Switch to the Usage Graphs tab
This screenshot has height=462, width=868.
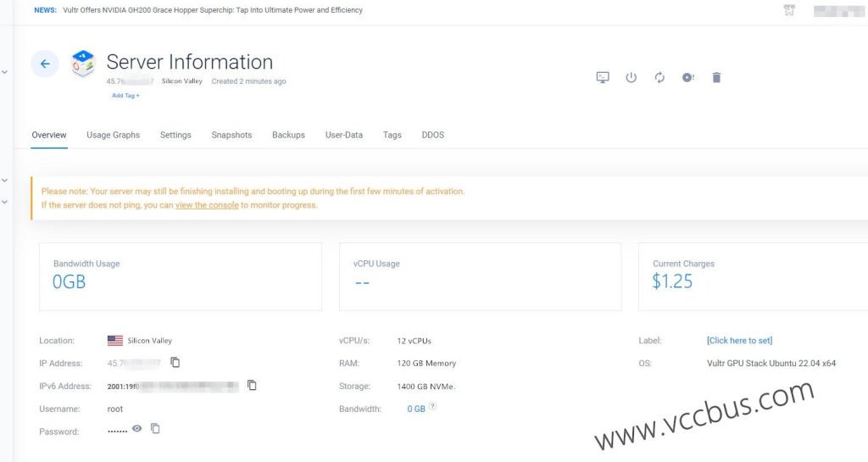[x=113, y=135]
